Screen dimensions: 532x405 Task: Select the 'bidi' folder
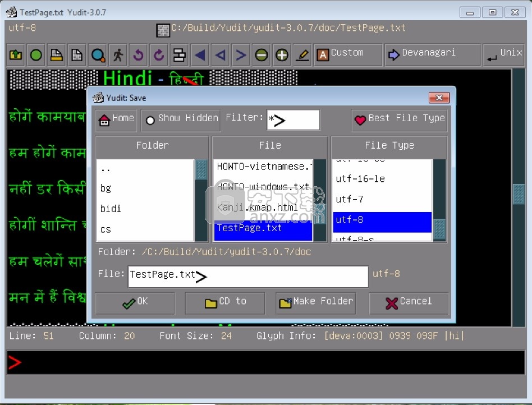click(x=145, y=209)
